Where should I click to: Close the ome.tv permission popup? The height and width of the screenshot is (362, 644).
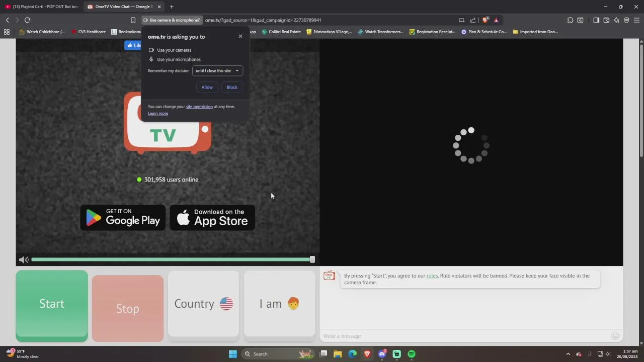(240, 36)
